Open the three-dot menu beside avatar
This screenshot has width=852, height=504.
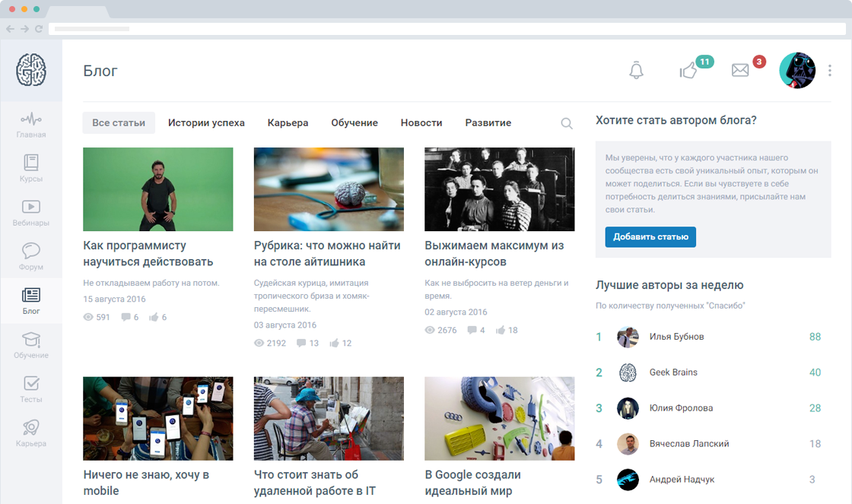click(830, 71)
